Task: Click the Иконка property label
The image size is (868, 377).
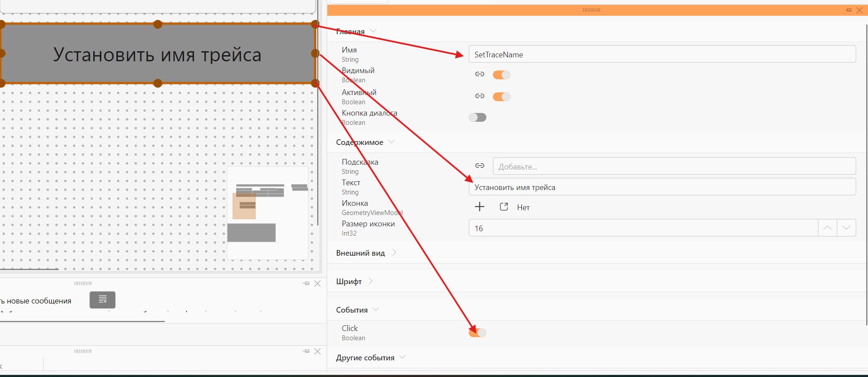Action: coord(355,203)
